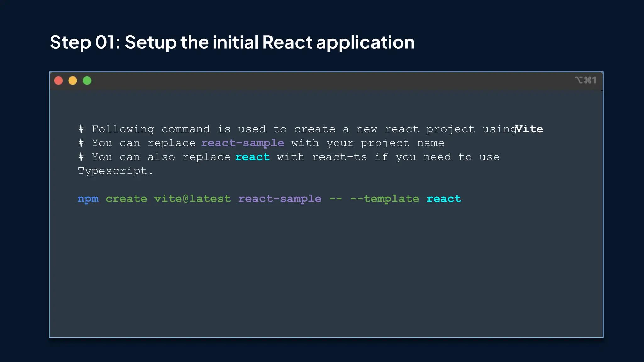644x362 pixels.
Task: Minimize terminal using the yellow button
Action: click(x=73, y=81)
